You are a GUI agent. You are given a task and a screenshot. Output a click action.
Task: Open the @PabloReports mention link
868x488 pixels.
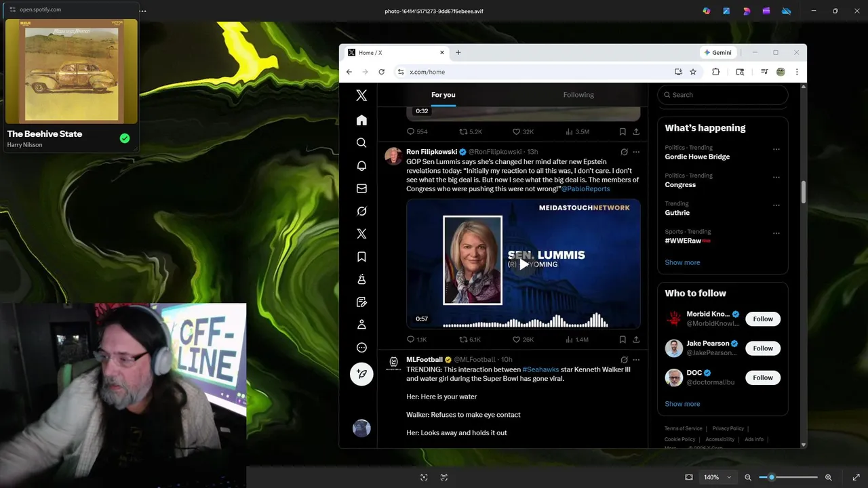(585, 189)
